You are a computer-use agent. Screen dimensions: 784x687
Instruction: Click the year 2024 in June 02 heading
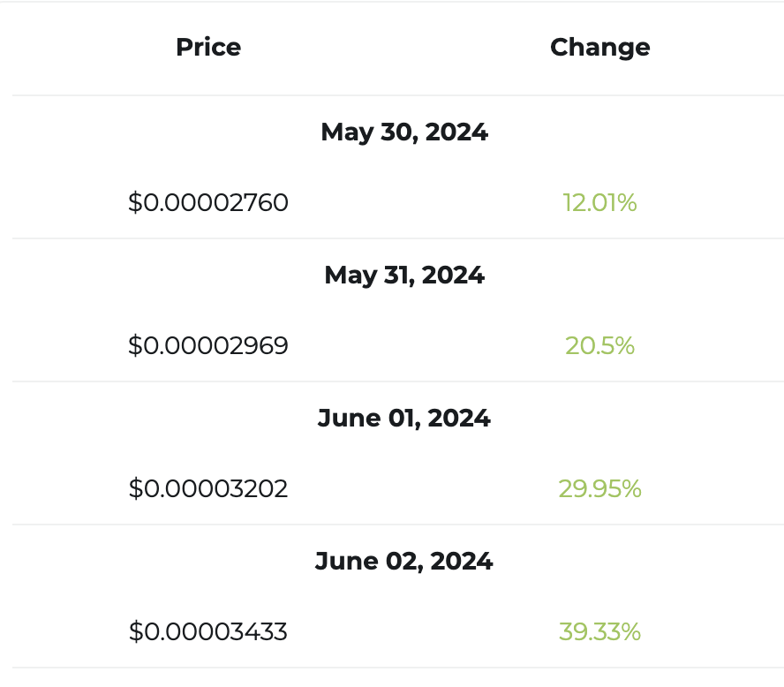pos(462,561)
